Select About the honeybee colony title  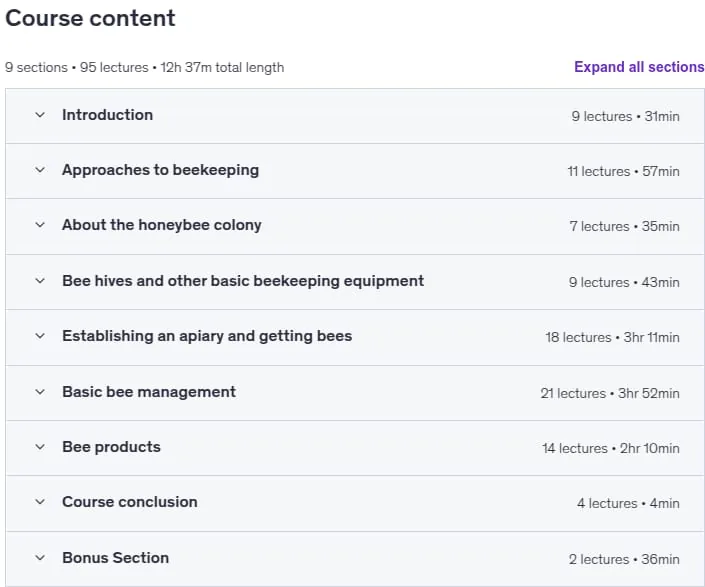162,225
